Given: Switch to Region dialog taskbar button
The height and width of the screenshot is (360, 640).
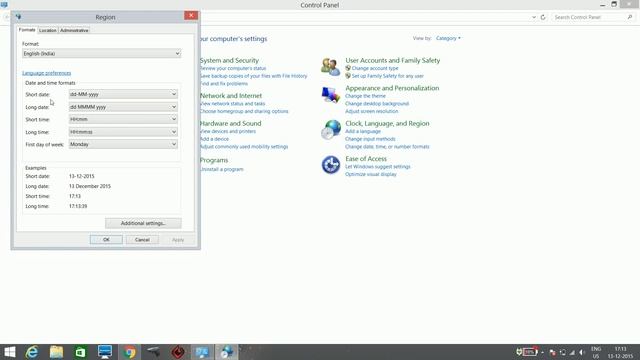Looking at the screenshot, I should pyautogui.click(x=227, y=352).
